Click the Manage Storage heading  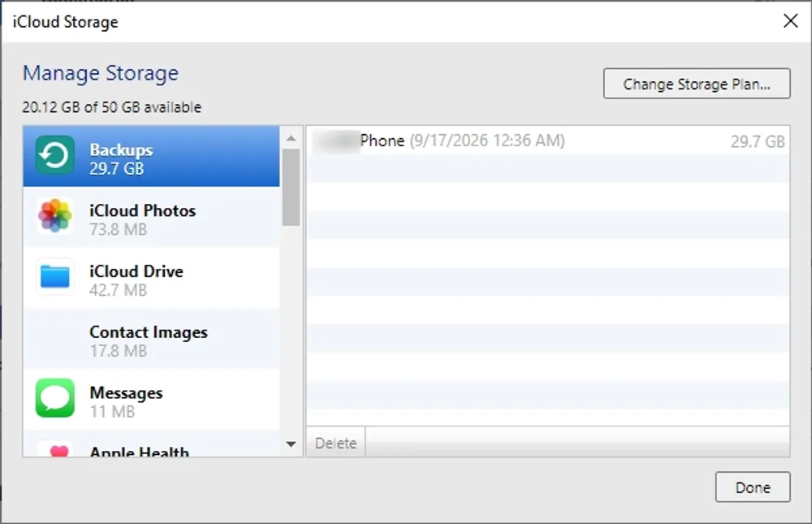(101, 73)
